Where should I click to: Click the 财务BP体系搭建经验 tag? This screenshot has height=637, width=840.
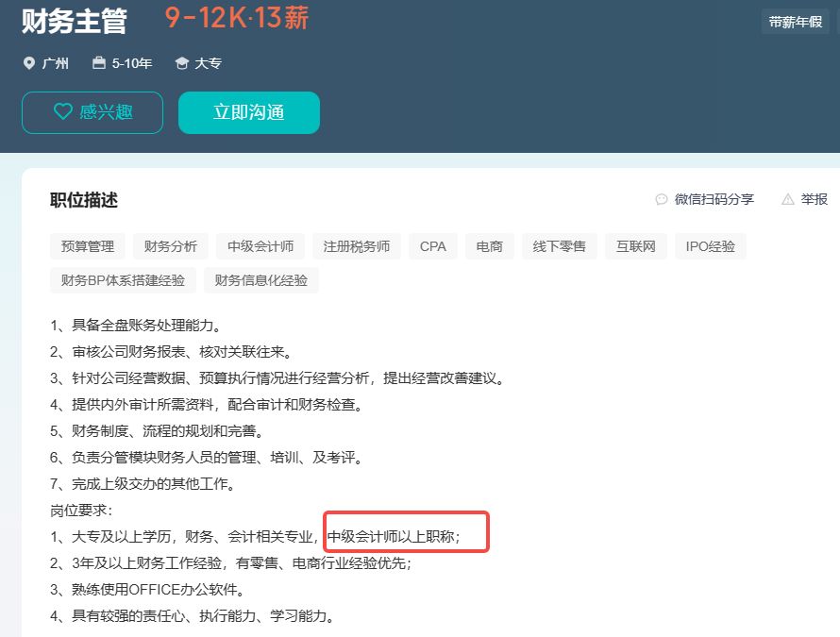(x=124, y=280)
